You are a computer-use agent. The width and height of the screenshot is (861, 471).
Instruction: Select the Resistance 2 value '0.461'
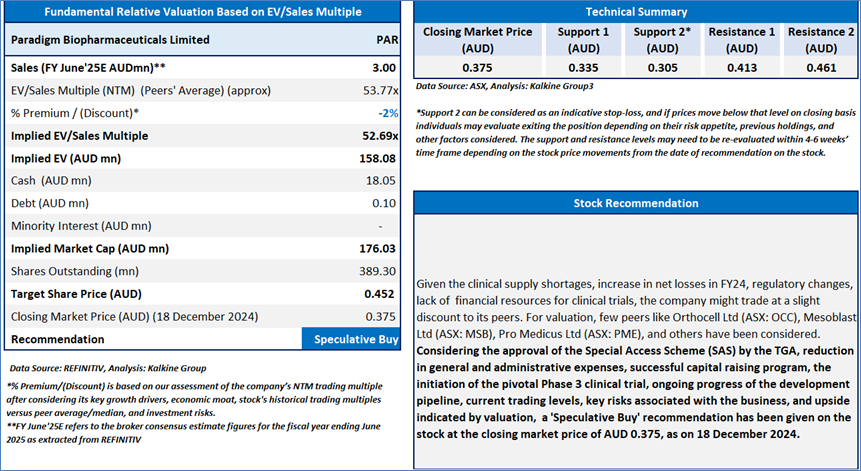821,68
